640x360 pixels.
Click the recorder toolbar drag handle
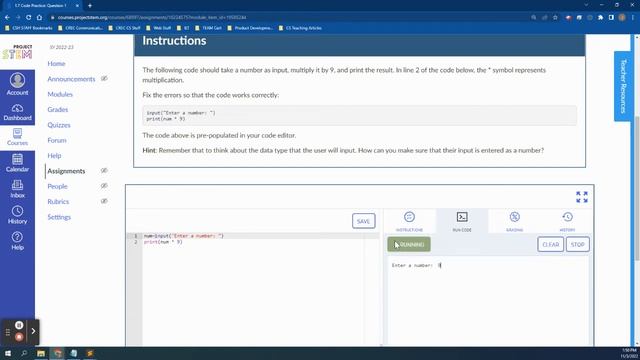[x=7, y=332]
